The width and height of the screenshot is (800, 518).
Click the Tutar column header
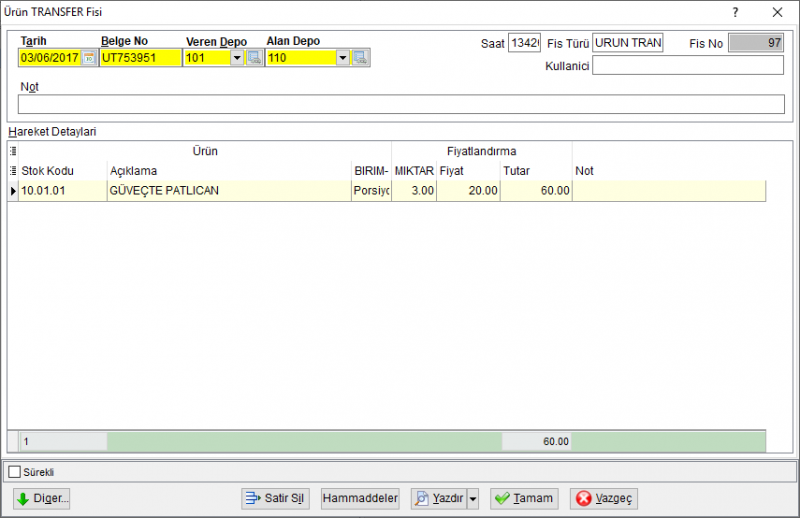(536, 170)
